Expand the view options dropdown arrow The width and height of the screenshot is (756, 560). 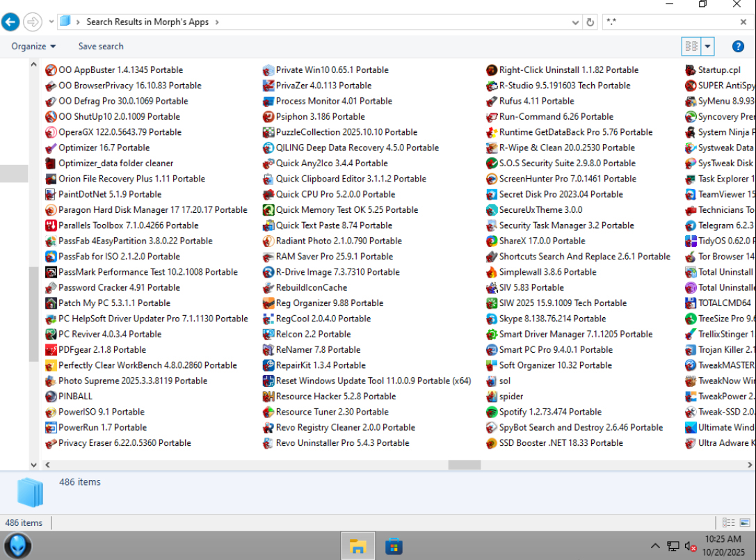click(x=707, y=47)
